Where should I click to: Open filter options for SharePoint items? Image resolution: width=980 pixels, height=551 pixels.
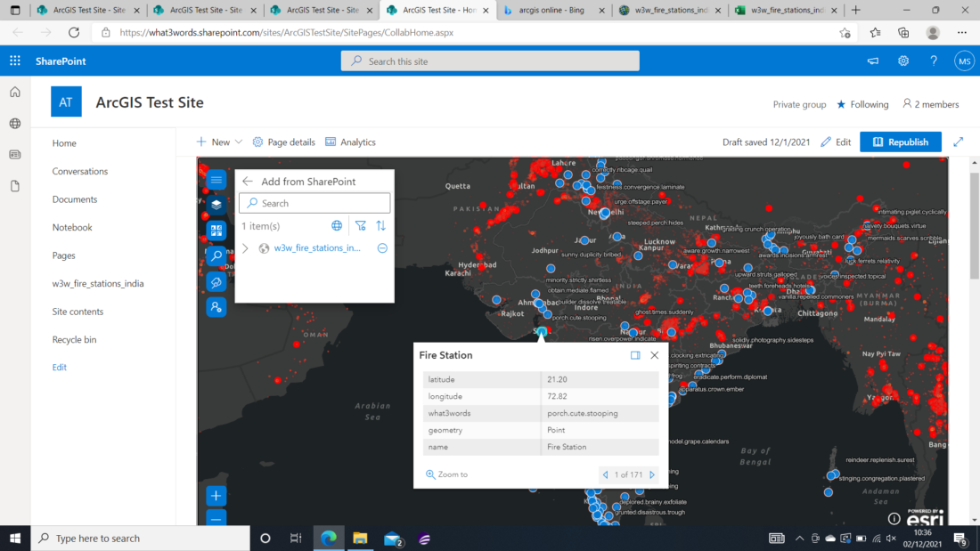coord(361,226)
